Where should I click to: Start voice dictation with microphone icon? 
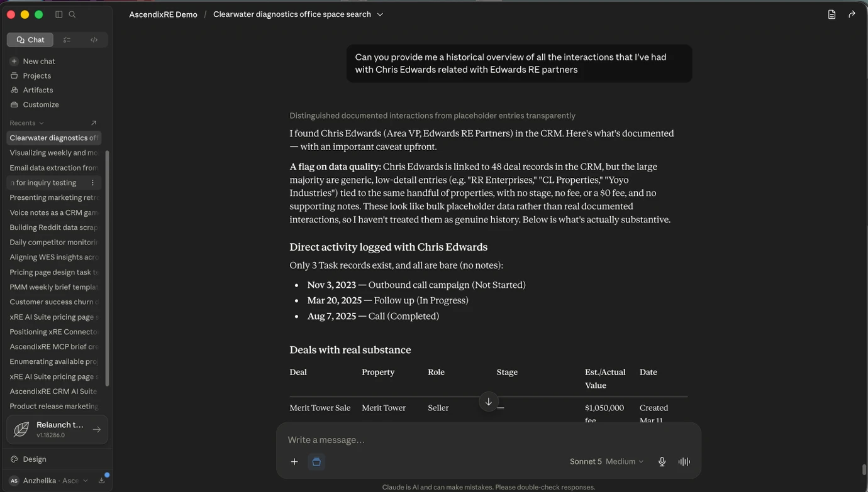pyautogui.click(x=662, y=462)
